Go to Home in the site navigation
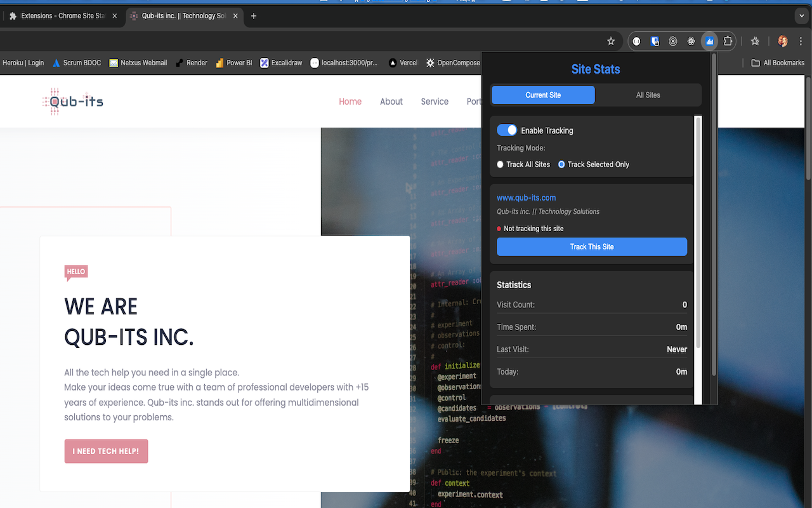 (x=350, y=102)
